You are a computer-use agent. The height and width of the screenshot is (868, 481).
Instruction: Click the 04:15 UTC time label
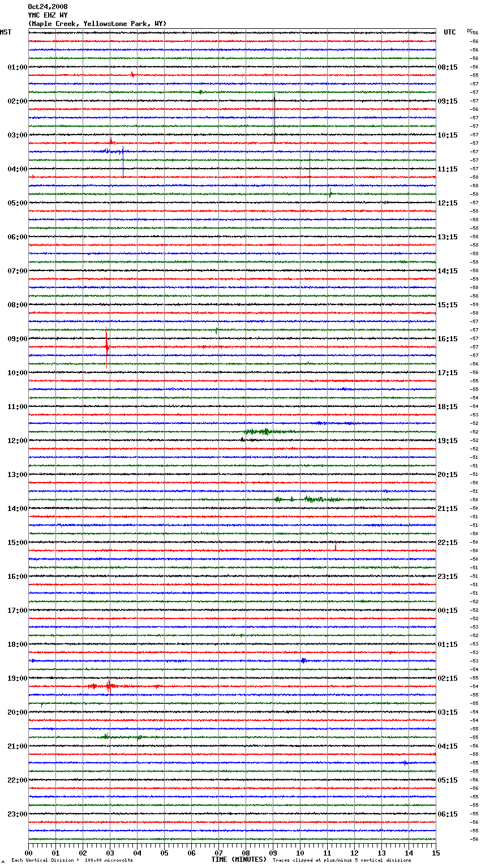(x=448, y=746)
